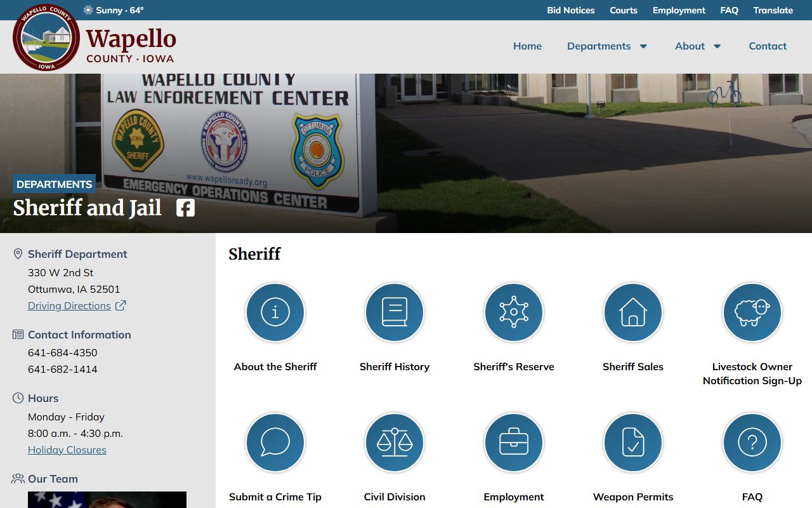
Task: Open the Submit a Crime Tip speech bubble icon
Action: [x=275, y=443]
